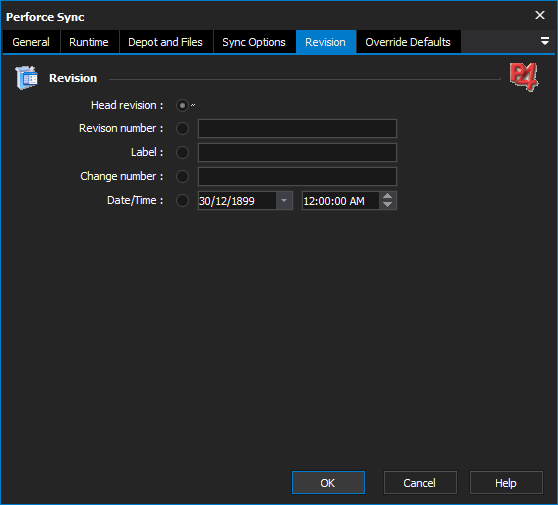Image resolution: width=558 pixels, height=505 pixels.
Task: Confirm with the OK button
Action: pyautogui.click(x=328, y=483)
